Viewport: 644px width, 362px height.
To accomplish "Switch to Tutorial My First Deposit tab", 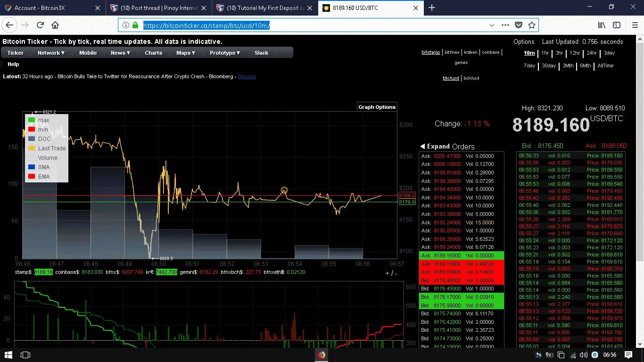I will (265, 8).
